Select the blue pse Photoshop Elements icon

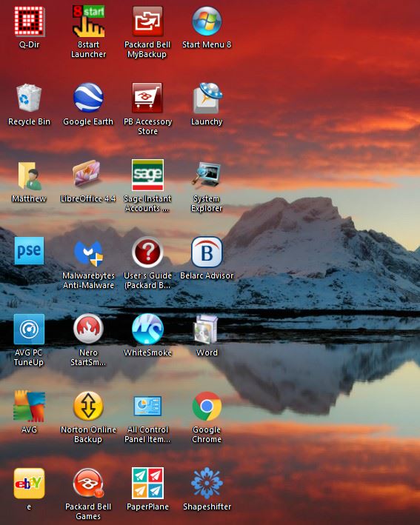(x=29, y=251)
